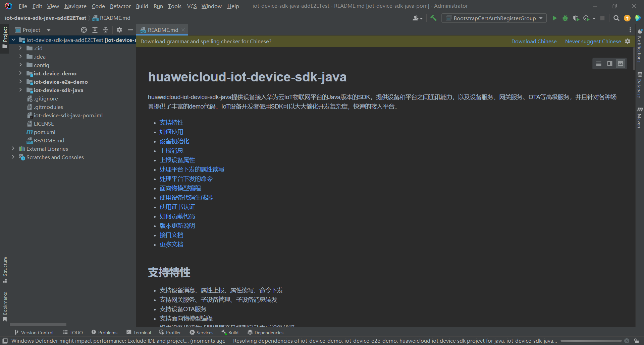Open Search Everywhere magnifier

point(616,18)
